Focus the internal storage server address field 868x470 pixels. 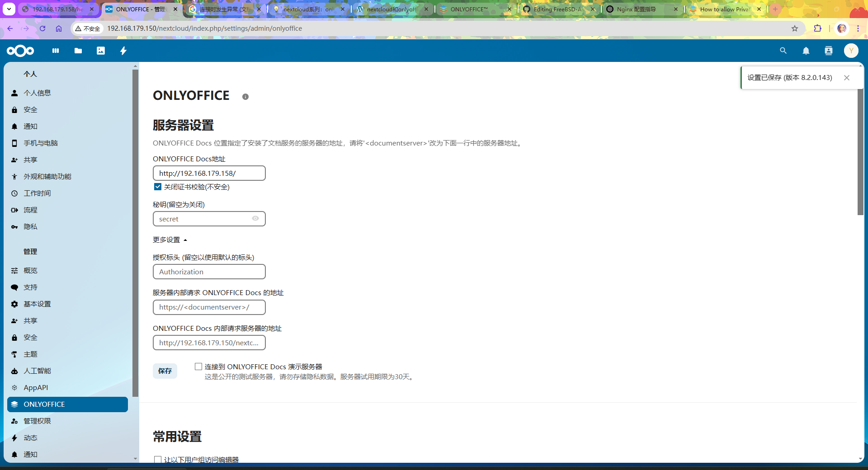coord(209,343)
